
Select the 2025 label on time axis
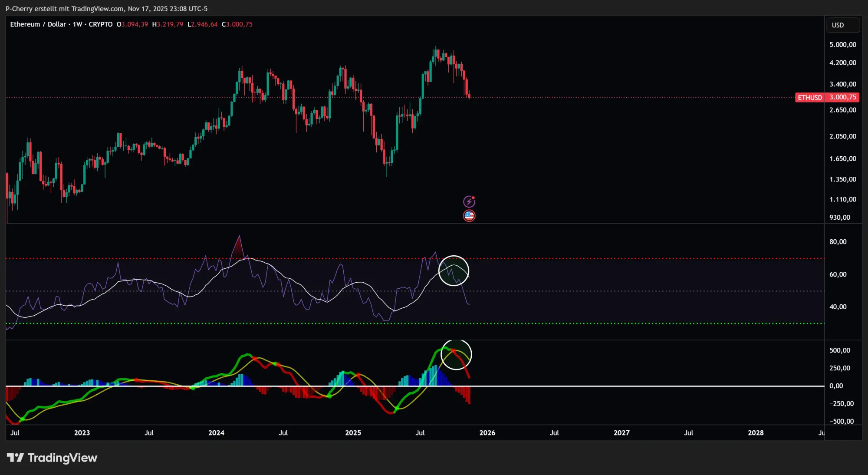point(353,433)
